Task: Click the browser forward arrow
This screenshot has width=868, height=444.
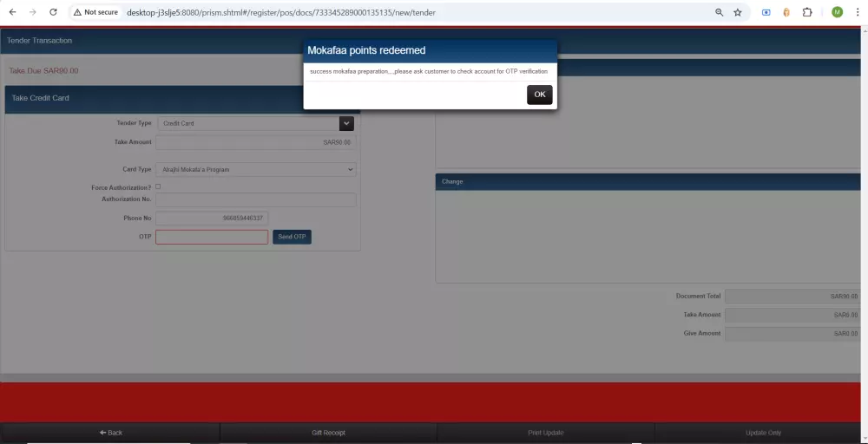Action: [33, 12]
